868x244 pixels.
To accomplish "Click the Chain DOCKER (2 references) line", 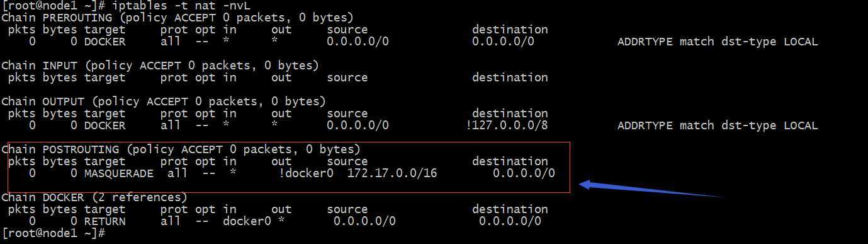I will tap(94, 197).
